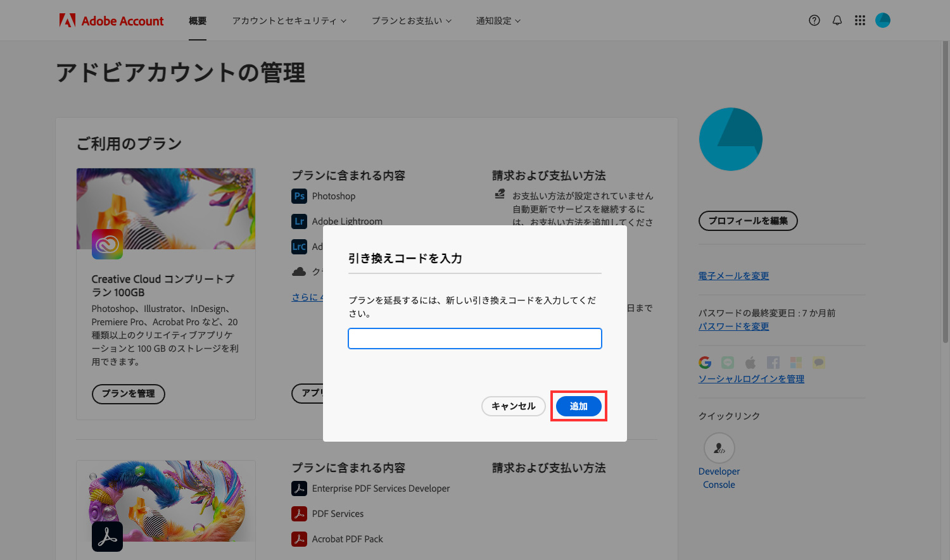Click the Acrobat app badge icon
Screen dimensions: 950x560
(107, 536)
